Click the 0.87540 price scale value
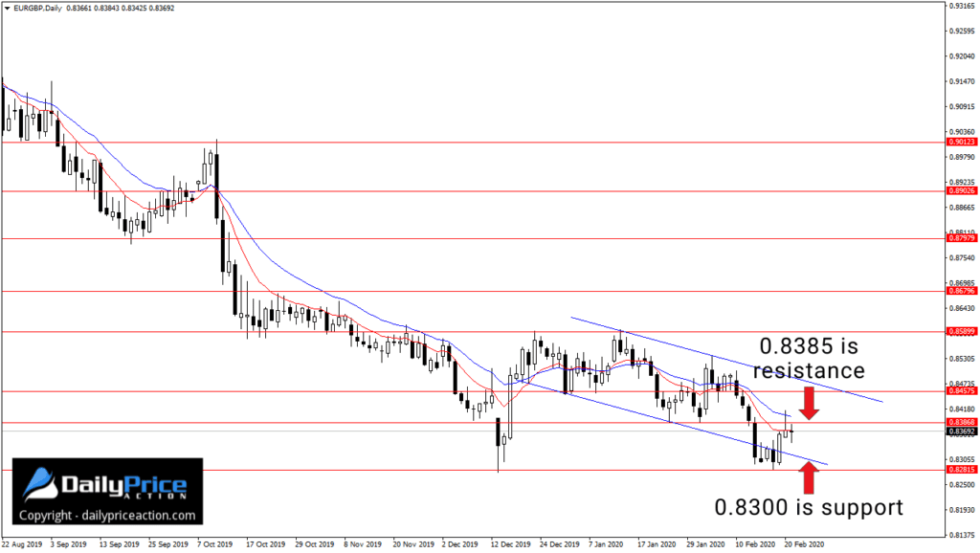 coord(963,257)
